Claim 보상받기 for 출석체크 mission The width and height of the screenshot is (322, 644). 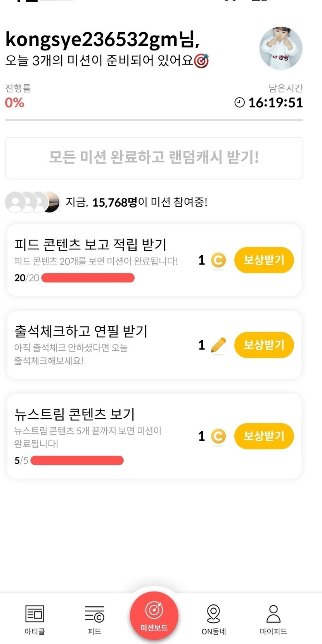pos(264,345)
